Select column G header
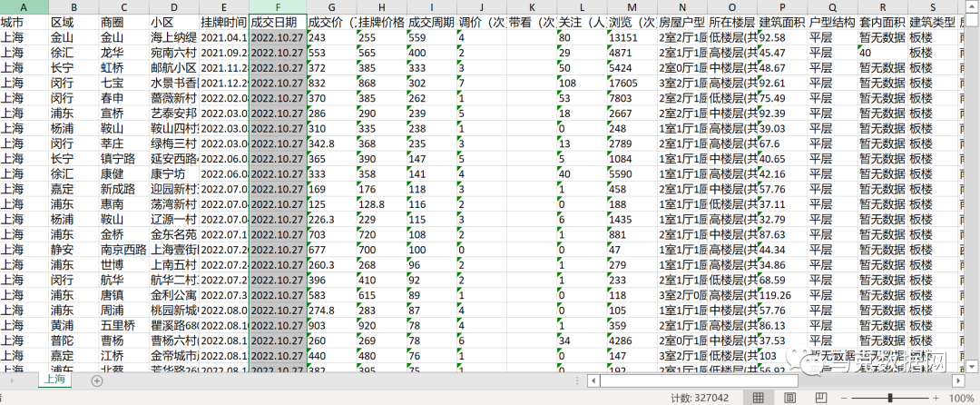Image resolution: width=980 pixels, height=405 pixels. (x=331, y=7)
